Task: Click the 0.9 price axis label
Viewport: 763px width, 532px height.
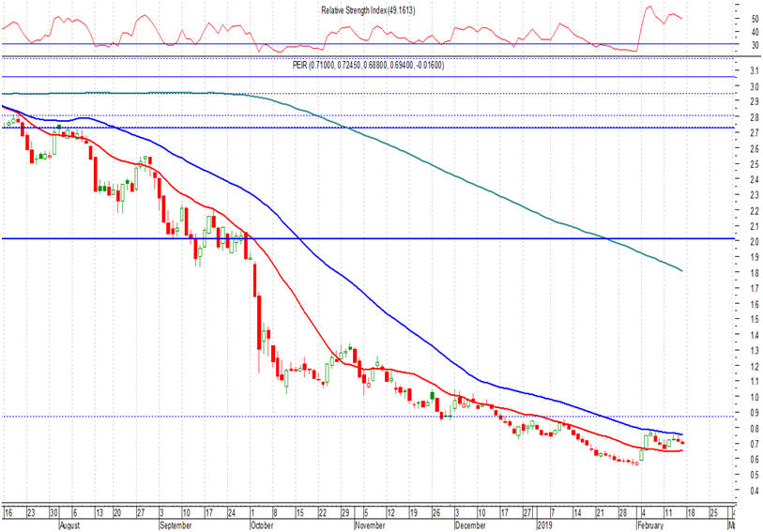Action: pos(755,413)
